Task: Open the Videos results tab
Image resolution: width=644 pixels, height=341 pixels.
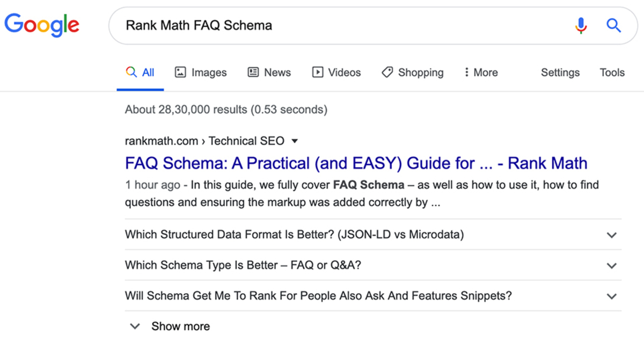Action: coord(336,72)
